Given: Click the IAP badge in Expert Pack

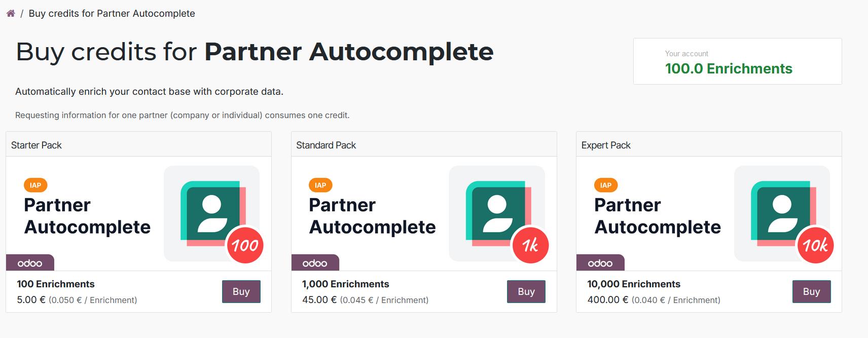Looking at the screenshot, I should coord(606,185).
